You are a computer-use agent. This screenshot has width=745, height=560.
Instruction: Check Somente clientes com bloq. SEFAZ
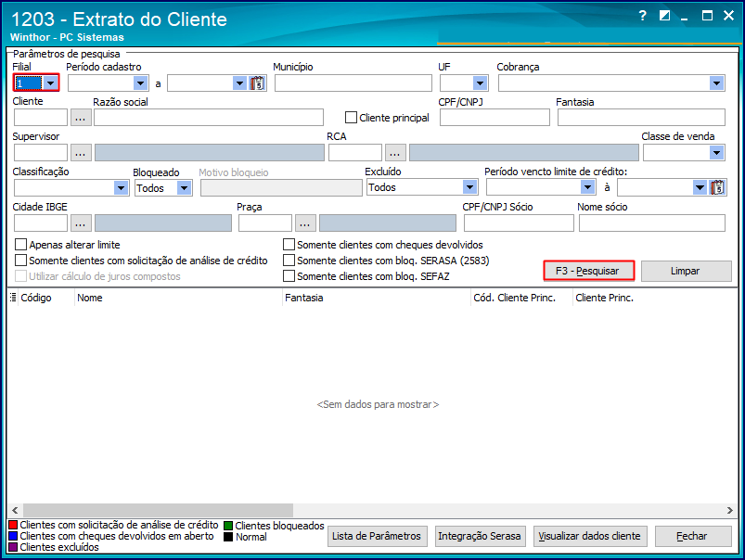pos(289,276)
